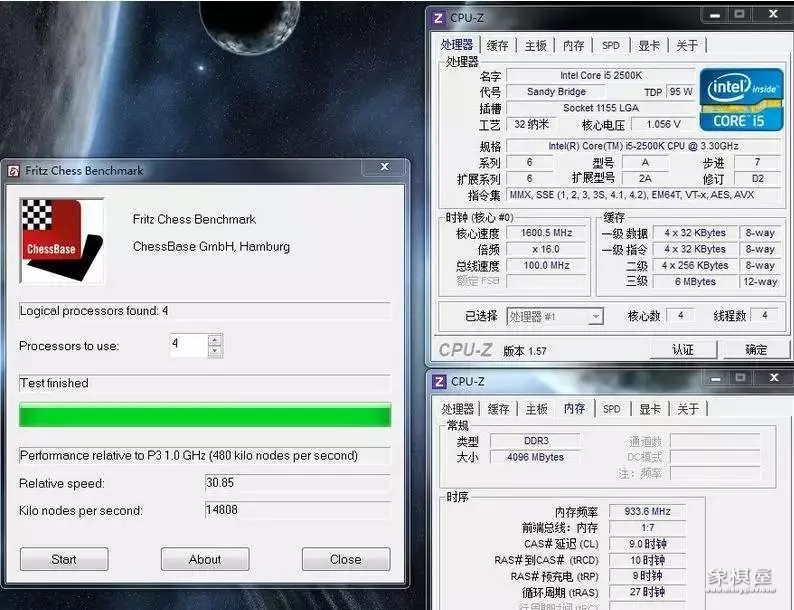Image resolution: width=794 pixels, height=610 pixels.
Task: Open the 显卡 tab in upper CPU-Z window
Action: point(649,46)
